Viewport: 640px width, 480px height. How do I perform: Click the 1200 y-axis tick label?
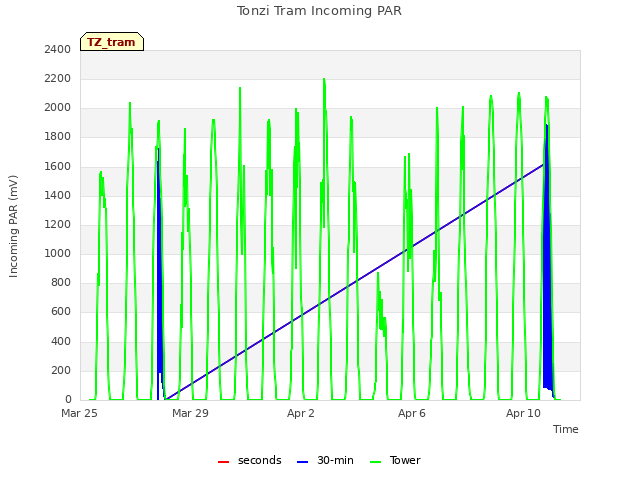click(x=58, y=224)
